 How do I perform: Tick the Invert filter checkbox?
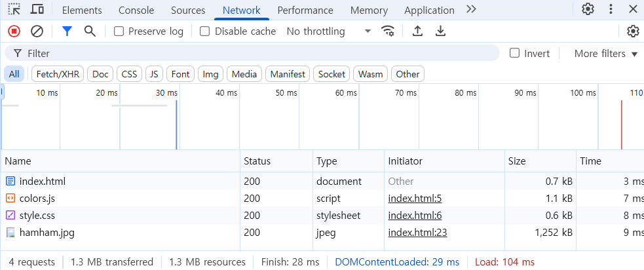[x=515, y=53]
